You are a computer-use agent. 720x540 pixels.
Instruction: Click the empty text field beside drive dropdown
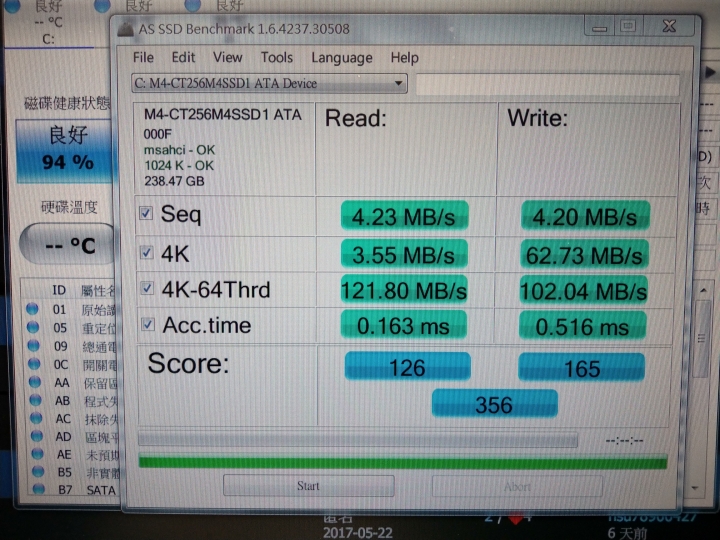click(547, 84)
